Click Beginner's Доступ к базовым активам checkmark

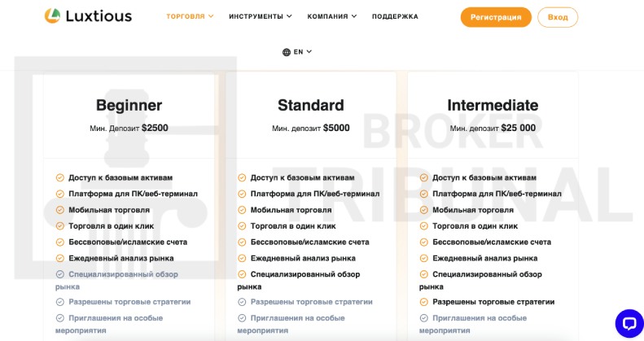click(x=60, y=177)
